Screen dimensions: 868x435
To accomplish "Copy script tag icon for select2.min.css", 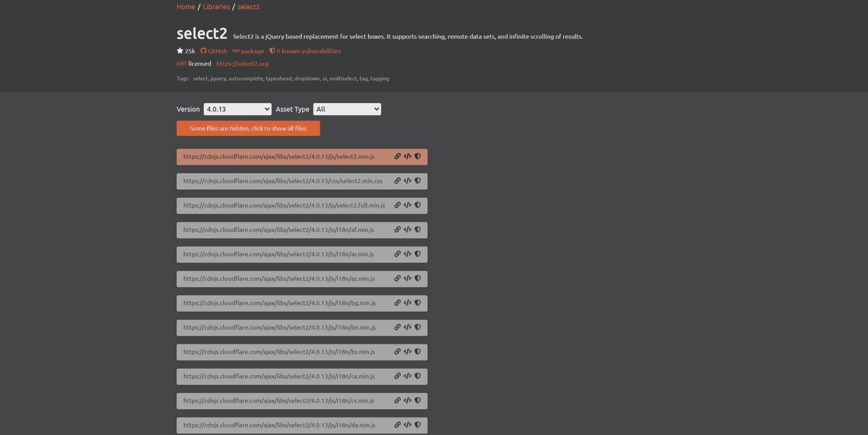I will [x=407, y=181].
